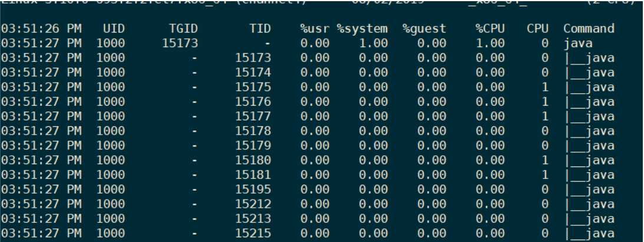
Task: Click the %system value in TID 15215 row
Action: tap(373, 233)
